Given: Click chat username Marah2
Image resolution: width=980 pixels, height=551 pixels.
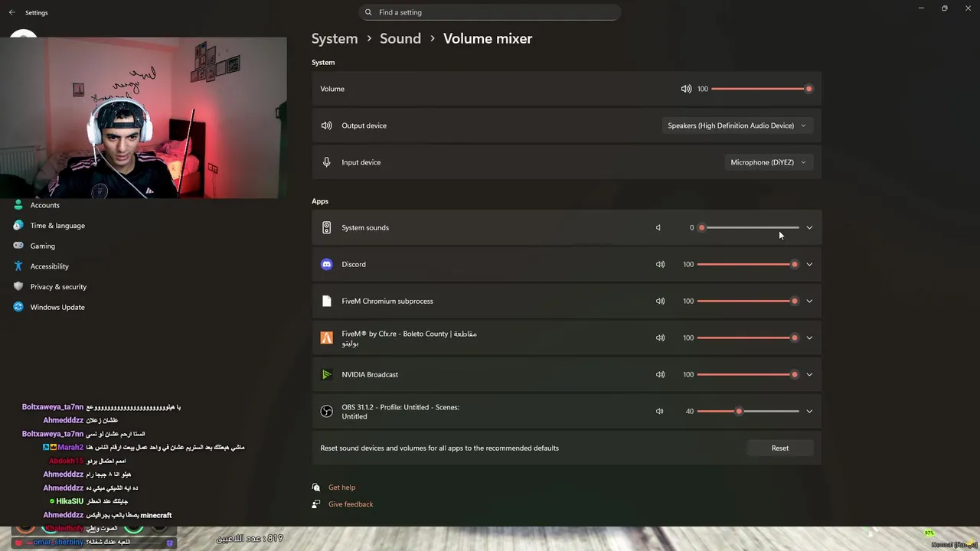Looking at the screenshot, I should 70,447.
